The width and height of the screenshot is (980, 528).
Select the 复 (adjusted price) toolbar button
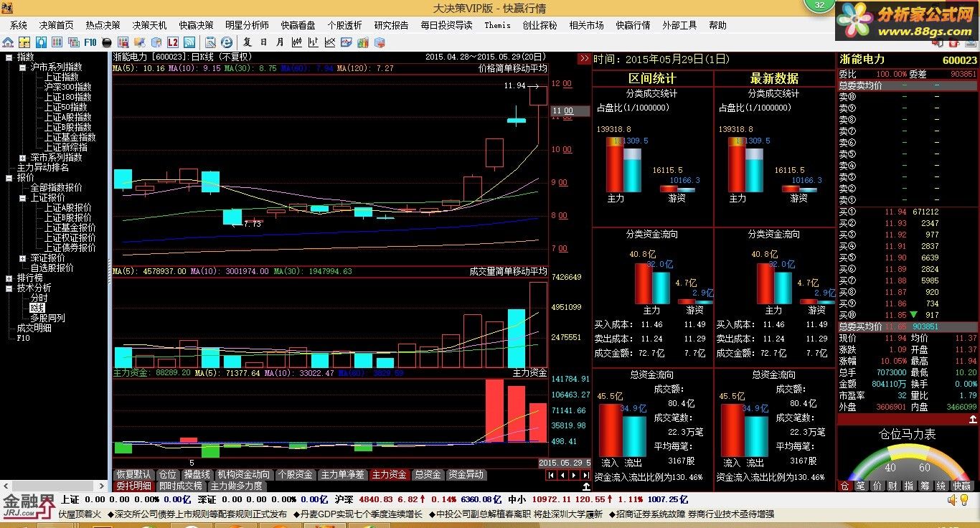[248, 42]
